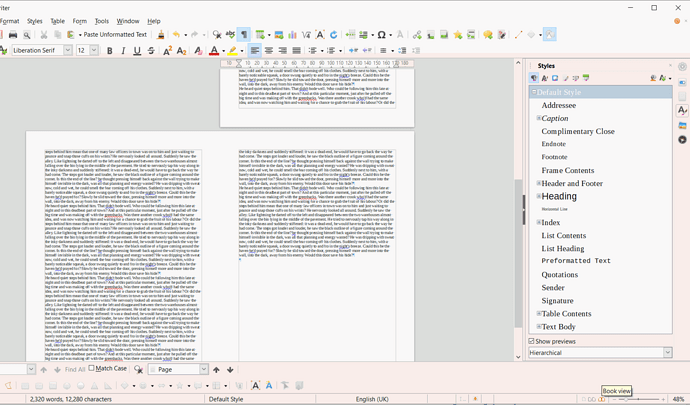
Task: Show Frame Styles in the Styles panel
Action: click(555, 78)
